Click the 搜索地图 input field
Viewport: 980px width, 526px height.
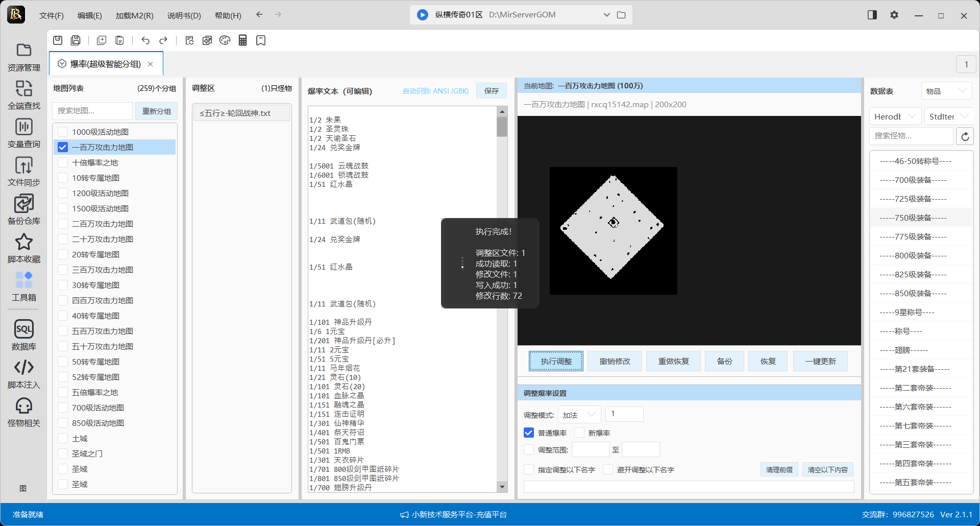point(92,111)
